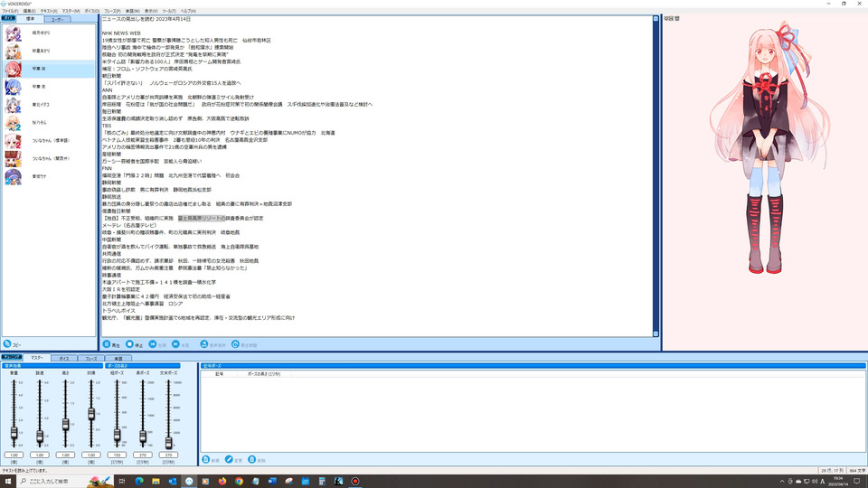
Task: Open the ヘルプ(H) menu
Action: tap(188, 11)
